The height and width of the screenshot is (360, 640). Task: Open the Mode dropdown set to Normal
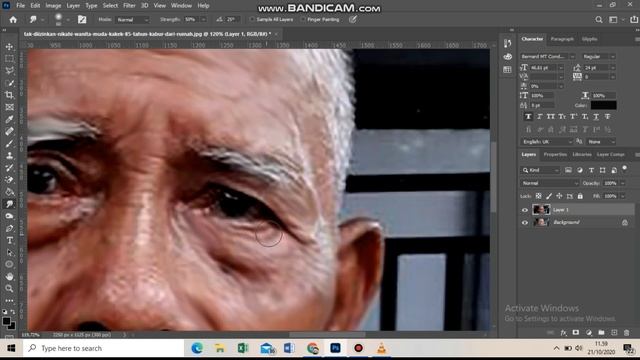point(133,20)
